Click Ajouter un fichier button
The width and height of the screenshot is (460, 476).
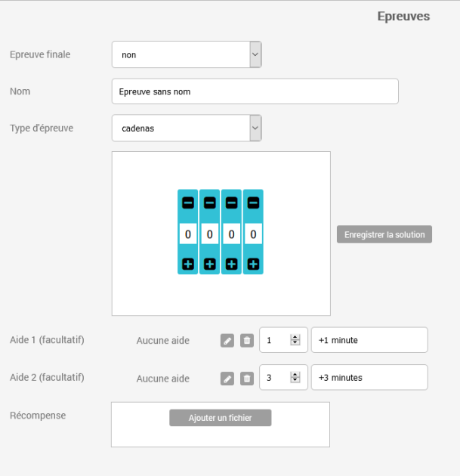220,418
